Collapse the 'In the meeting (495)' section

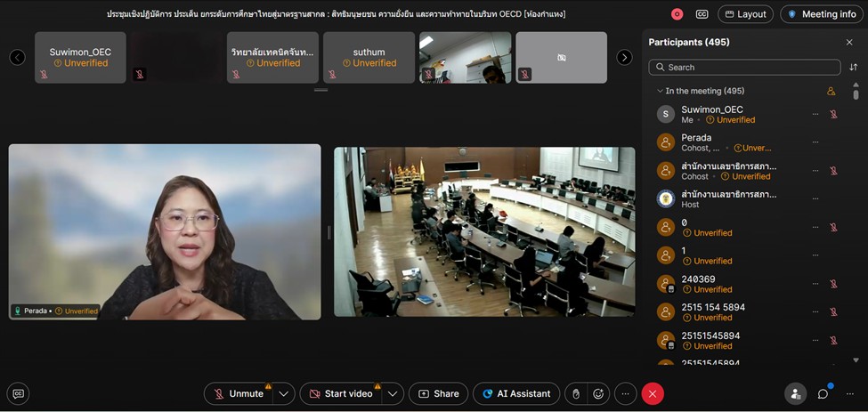pyautogui.click(x=660, y=91)
